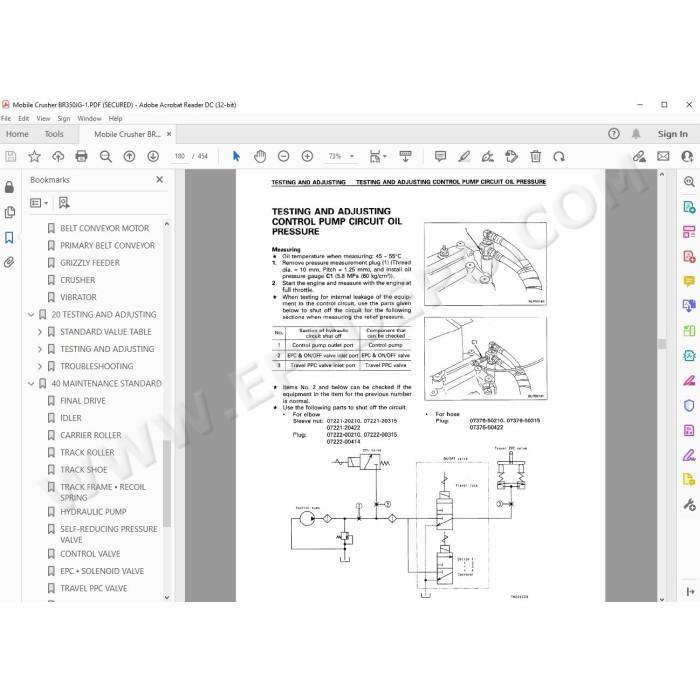Screen dimensions: 700x700
Task: Activate the Hand pan tool
Action: point(260,156)
